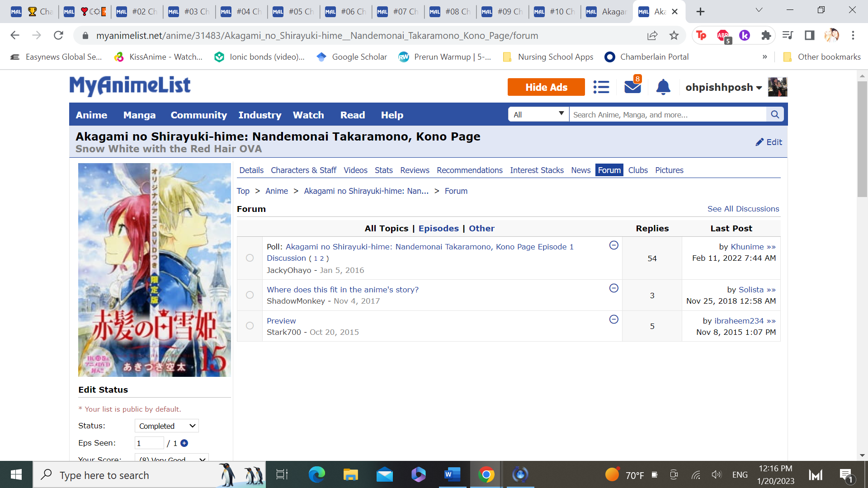The width and height of the screenshot is (868, 488).
Task: Open the messages envelope icon
Action: [x=632, y=87]
